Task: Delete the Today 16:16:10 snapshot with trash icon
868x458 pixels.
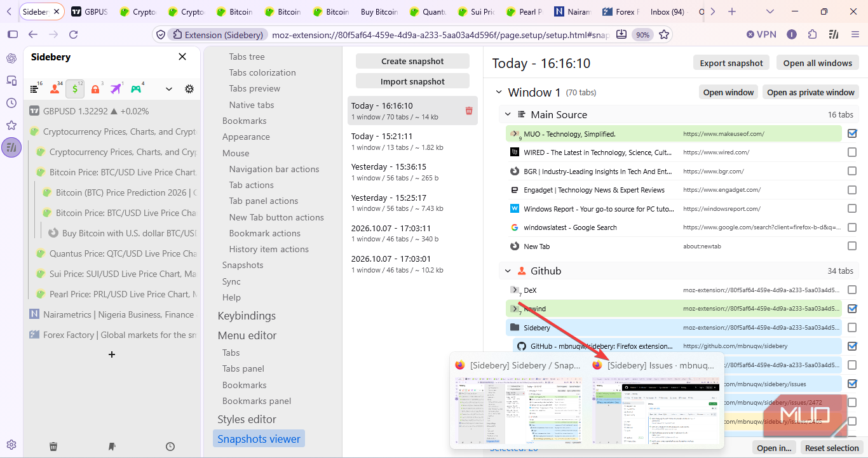Action: click(x=469, y=111)
